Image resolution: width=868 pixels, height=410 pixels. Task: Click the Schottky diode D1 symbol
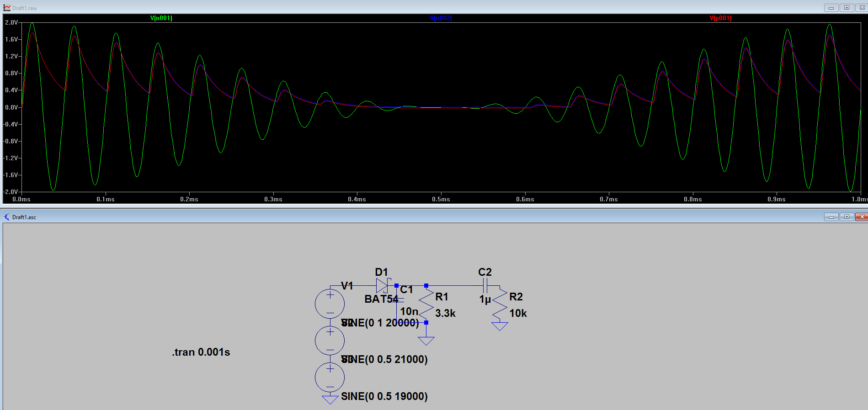pyautogui.click(x=382, y=286)
